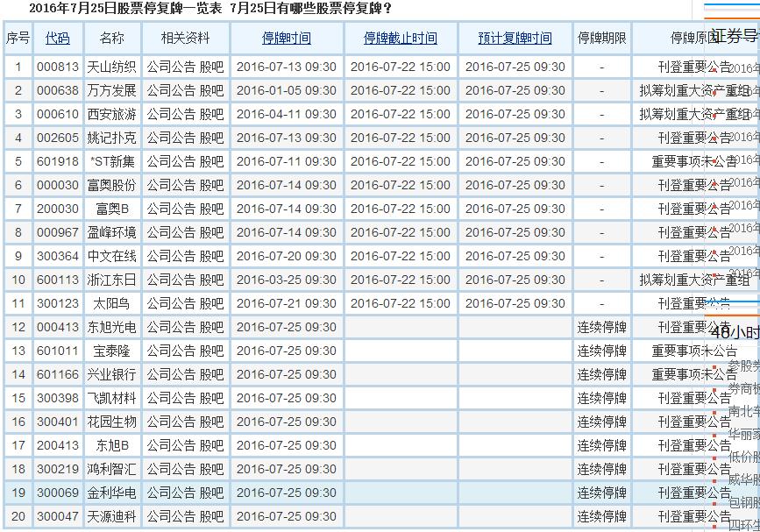Sort table by 停牌时间 column header
This screenshot has height=532, width=760.
(x=286, y=39)
